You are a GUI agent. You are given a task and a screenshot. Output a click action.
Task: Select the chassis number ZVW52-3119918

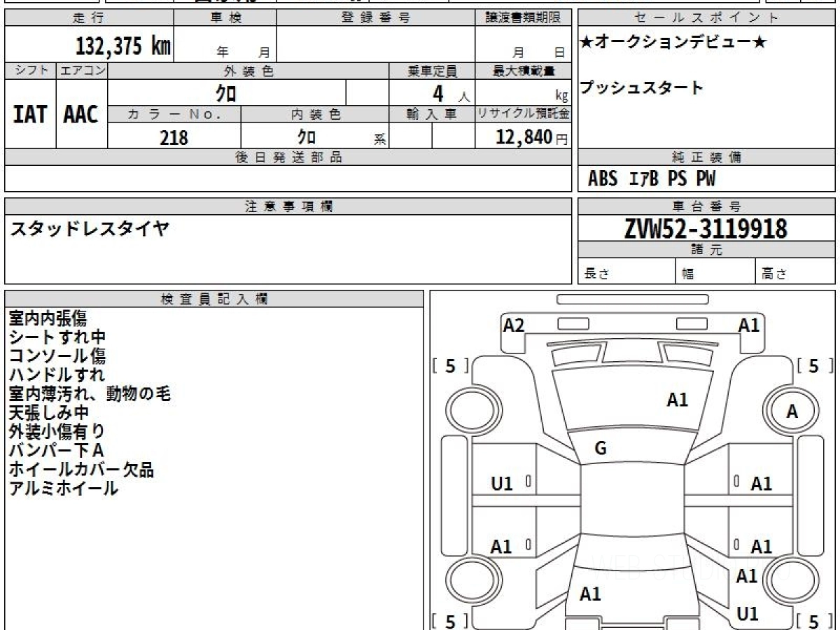point(706,228)
